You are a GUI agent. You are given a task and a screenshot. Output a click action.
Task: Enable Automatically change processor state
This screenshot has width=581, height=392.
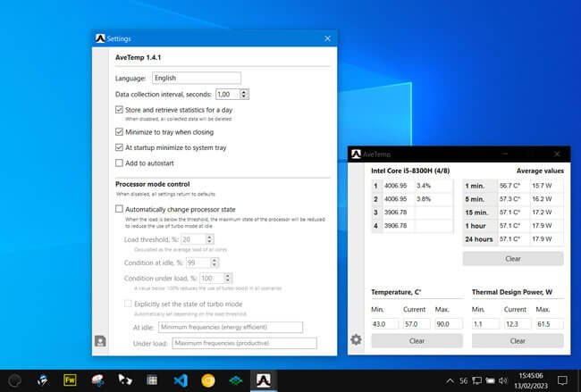pos(119,209)
